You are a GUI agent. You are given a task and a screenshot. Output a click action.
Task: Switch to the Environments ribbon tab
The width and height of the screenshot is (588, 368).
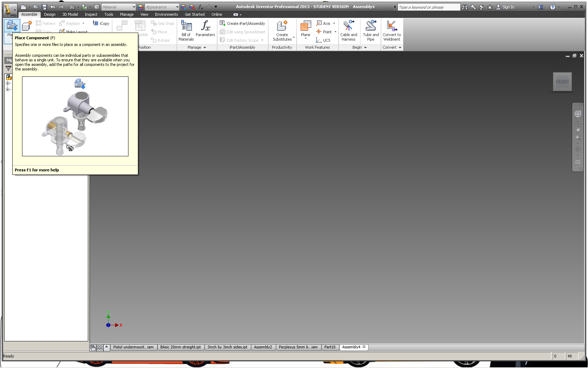point(166,14)
